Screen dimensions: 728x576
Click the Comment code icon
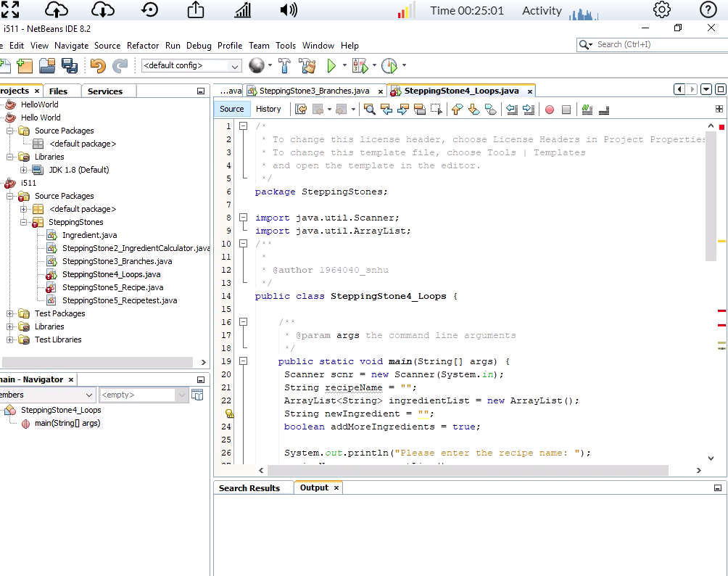(587, 110)
